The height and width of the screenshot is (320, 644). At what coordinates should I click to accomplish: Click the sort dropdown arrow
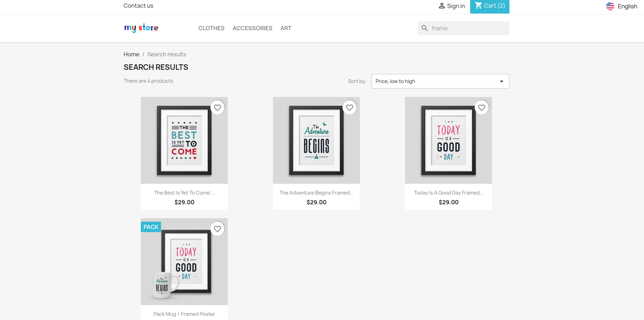501,81
